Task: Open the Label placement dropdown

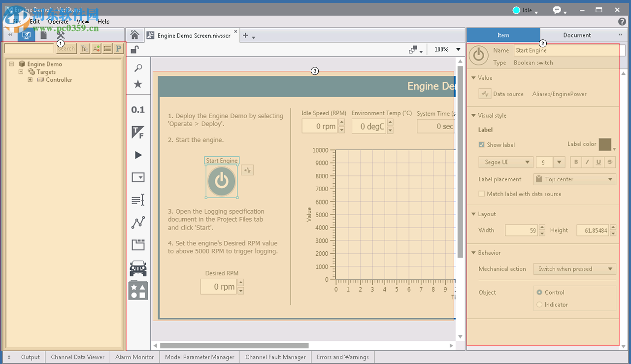Action: (x=574, y=179)
